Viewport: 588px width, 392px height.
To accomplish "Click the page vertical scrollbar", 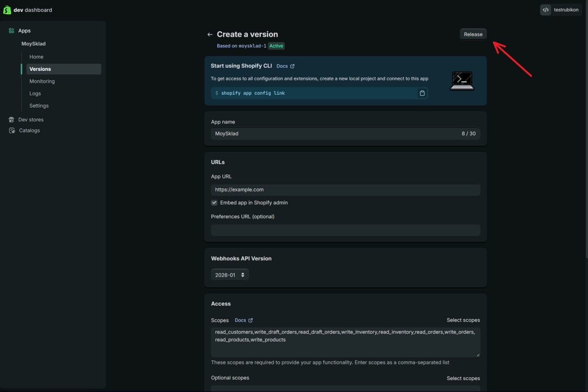I will (x=586, y=129).
